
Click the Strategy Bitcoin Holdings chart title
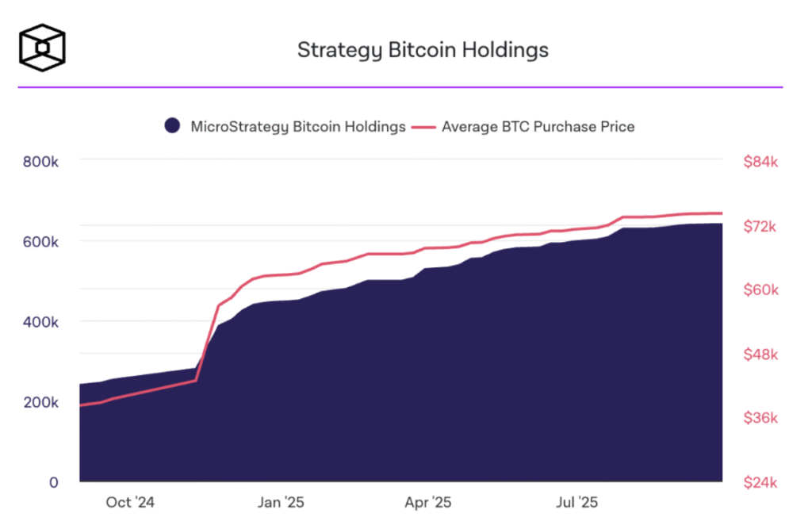pyautogui.click(x=423, y=50)
